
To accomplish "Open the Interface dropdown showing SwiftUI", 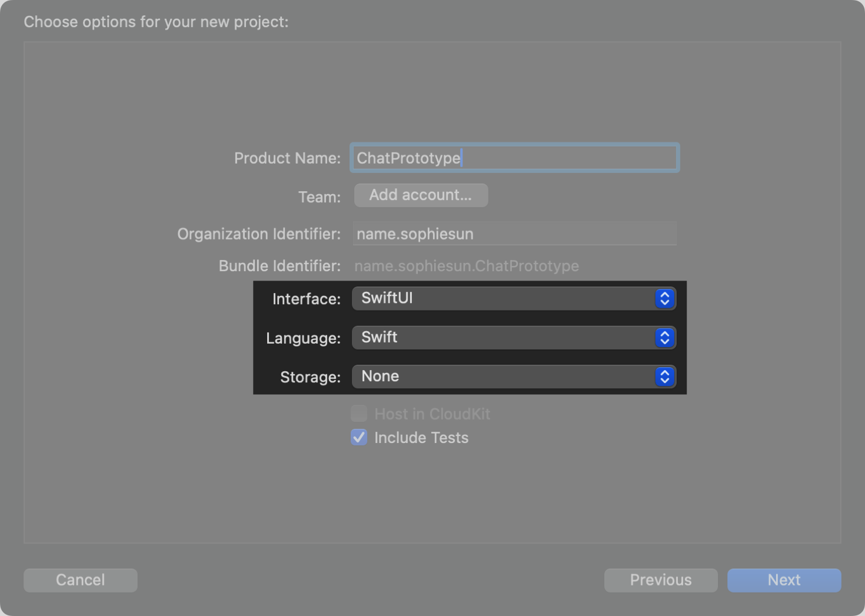I will [x=514, y=298].
